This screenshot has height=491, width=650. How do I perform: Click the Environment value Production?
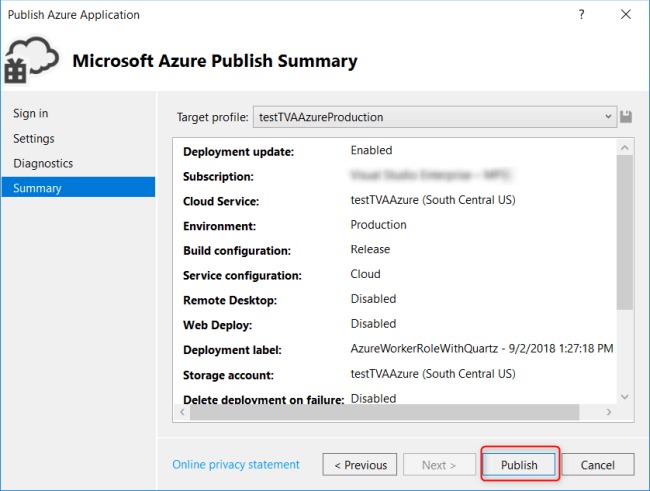[378, 225]
